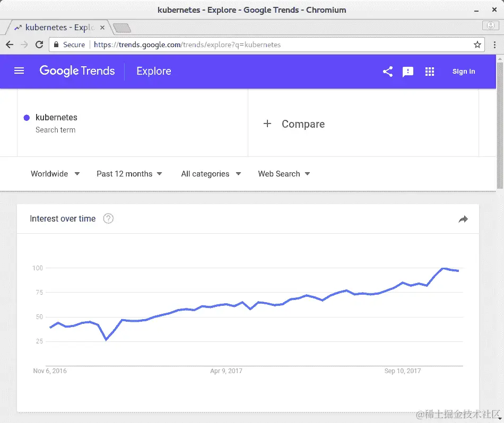Click the share icon in header

click(x=388, y=72)
